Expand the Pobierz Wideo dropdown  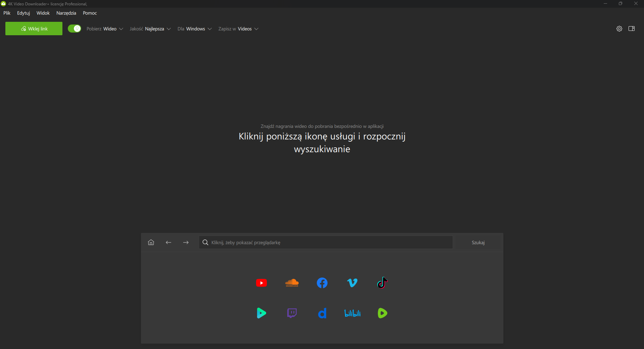coord(105,29)
